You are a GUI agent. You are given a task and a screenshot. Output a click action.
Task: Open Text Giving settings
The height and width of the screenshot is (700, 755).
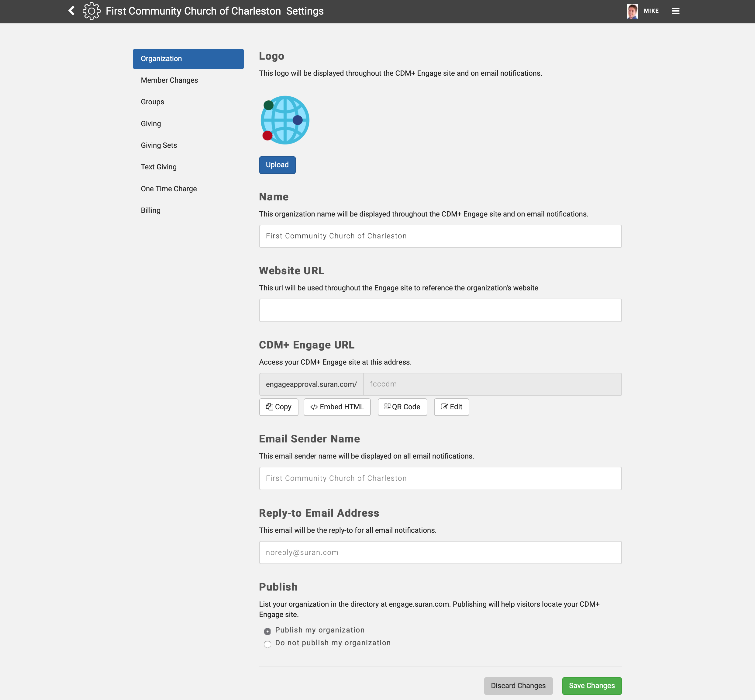pos(159,167)
